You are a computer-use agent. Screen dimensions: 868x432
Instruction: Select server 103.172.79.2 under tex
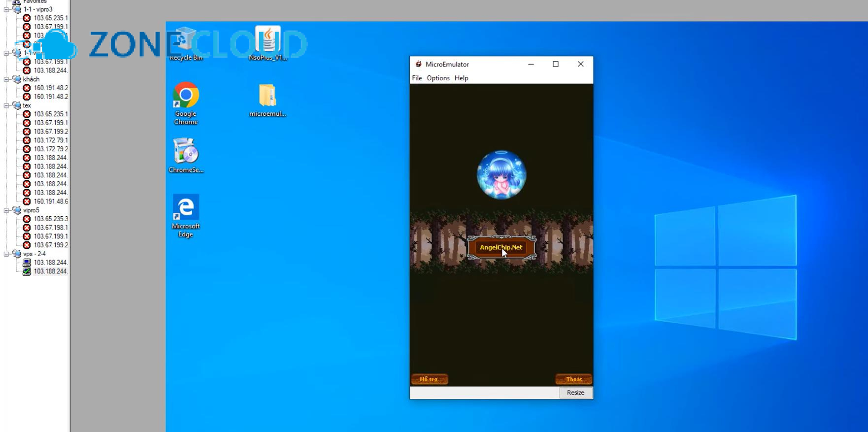pos(51,149)
